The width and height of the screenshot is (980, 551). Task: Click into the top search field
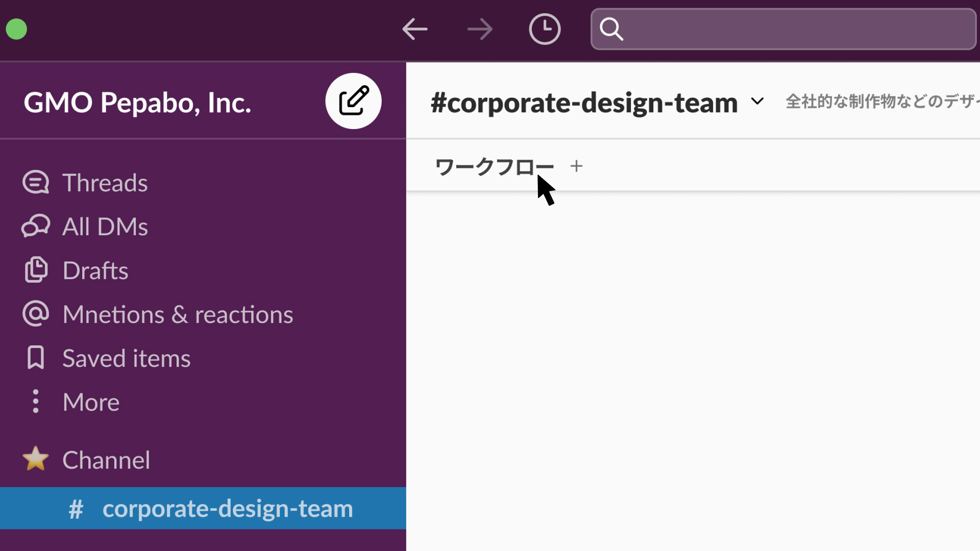[x=796, y=29]
